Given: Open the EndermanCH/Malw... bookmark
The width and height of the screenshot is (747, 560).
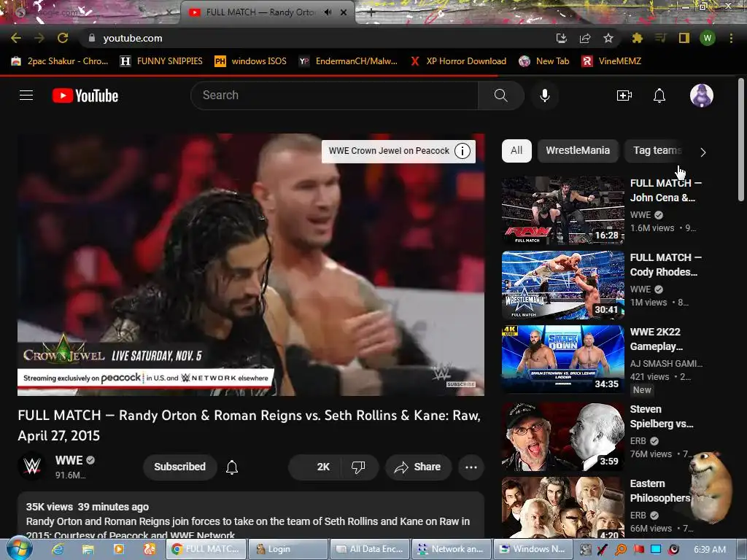Looking at the screenshot, I should (x=348, y=61).
